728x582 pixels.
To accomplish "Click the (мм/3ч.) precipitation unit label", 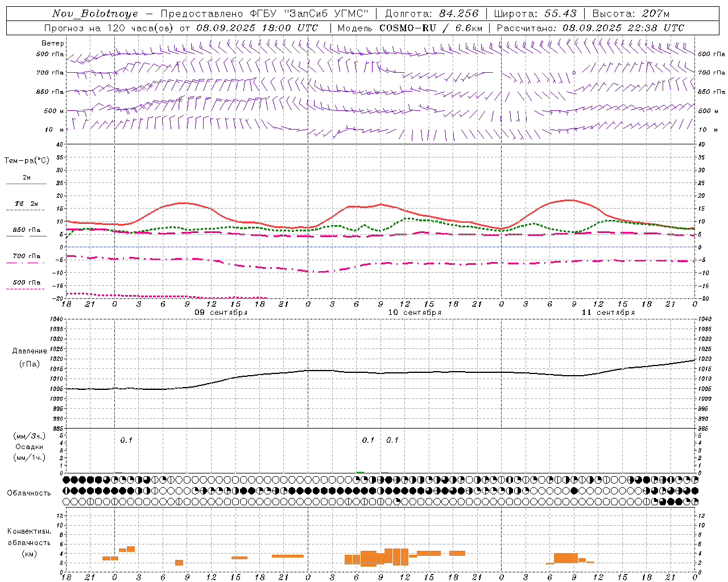I will pos(30,436).
